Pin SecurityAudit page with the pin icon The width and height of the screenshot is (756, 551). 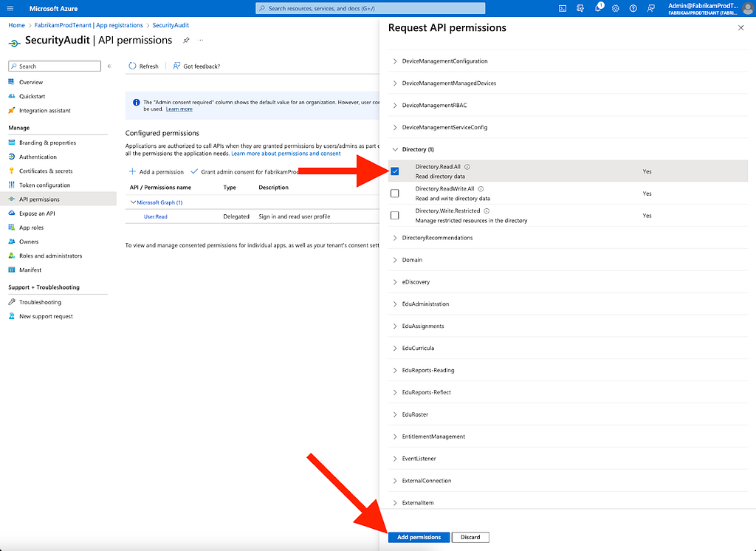(186, 41)
